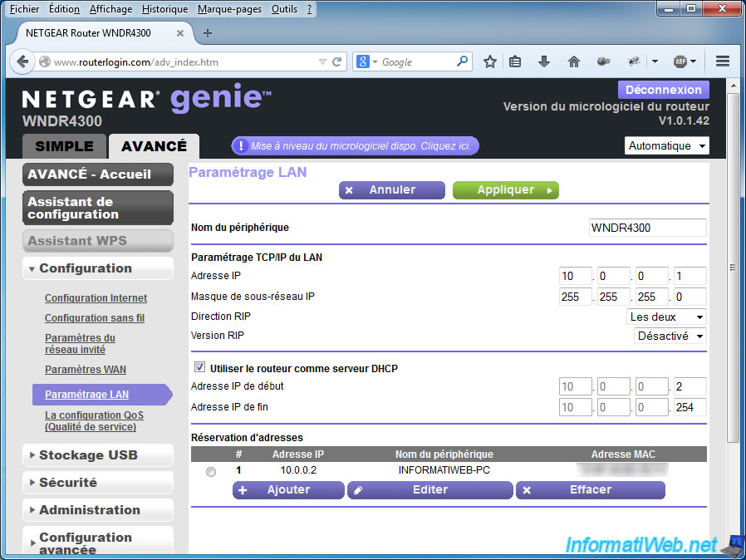
Task: Open the Direction RIP dropdown
Action: (666, 317)
